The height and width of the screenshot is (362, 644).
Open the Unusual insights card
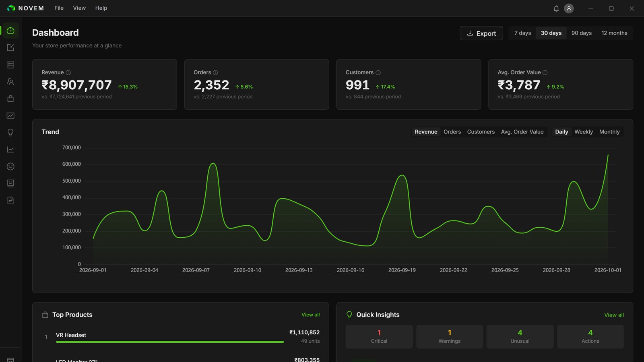(x=520, y=337)
